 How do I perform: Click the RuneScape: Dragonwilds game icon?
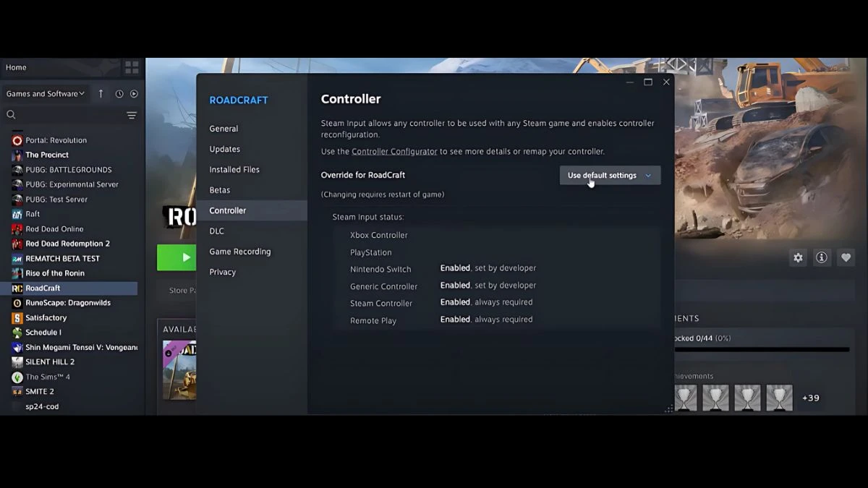click(x=17, y=303)
